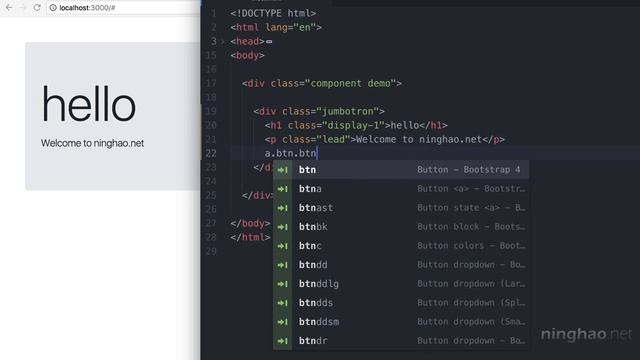Click the fold ellipsis marker after head tag
The height and width of the screenshot is (360, 640).
[x=269, y=42]
